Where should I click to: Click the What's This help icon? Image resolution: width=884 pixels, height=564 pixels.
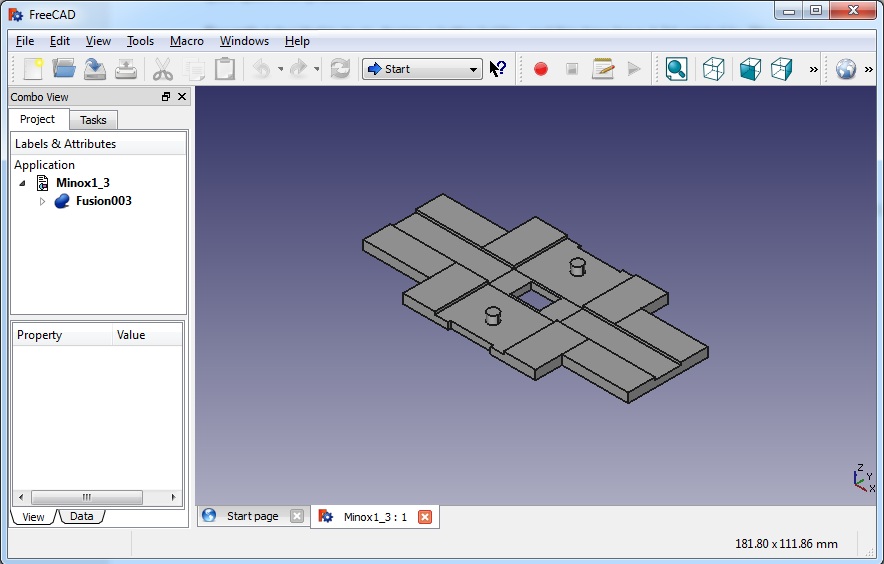click(498, 69)
